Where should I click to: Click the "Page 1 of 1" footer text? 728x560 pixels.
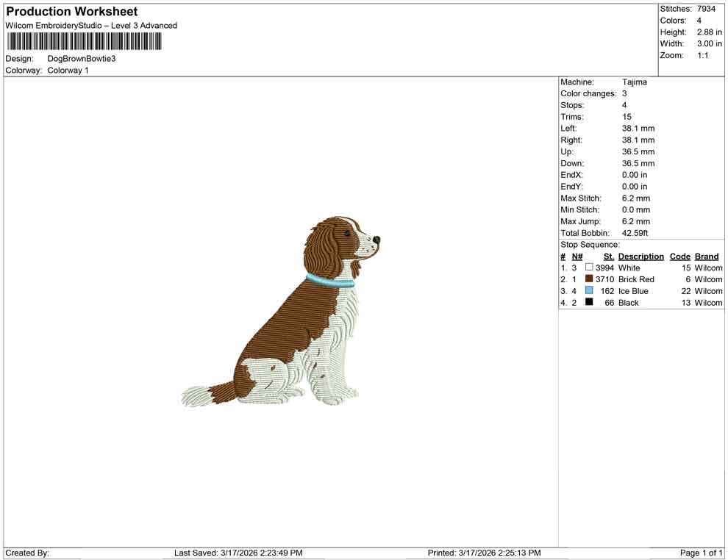coord(701,553)
